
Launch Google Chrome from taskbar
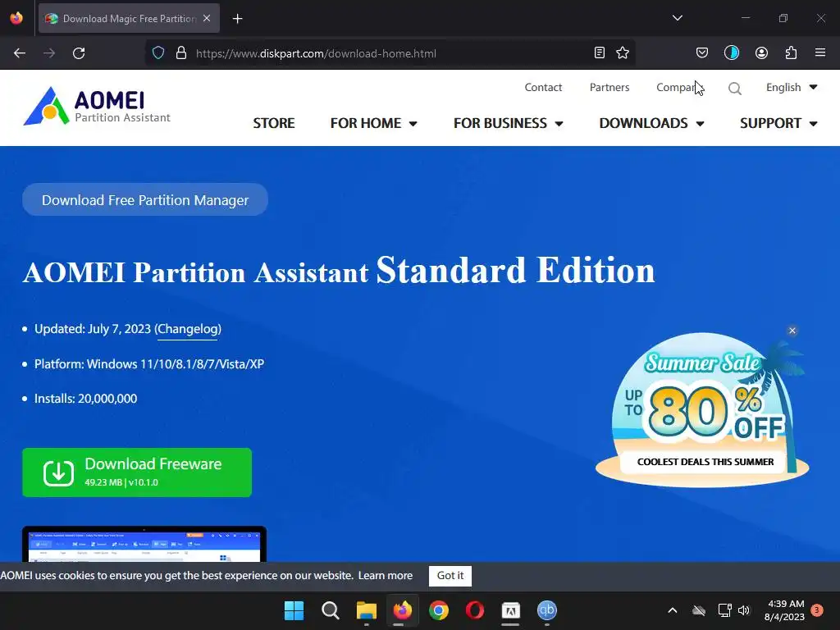[x=439, y=610]
